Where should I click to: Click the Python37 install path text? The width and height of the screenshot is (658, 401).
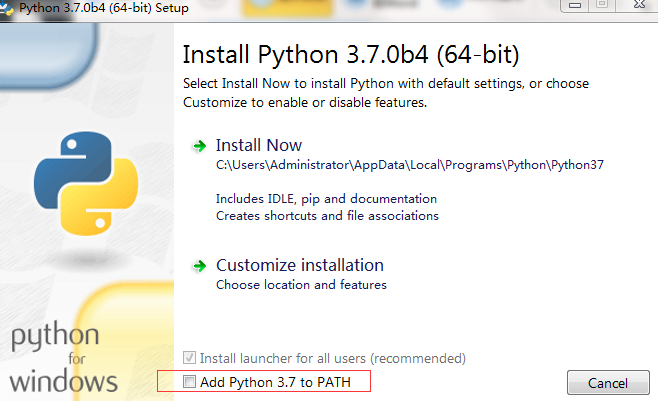410,165
